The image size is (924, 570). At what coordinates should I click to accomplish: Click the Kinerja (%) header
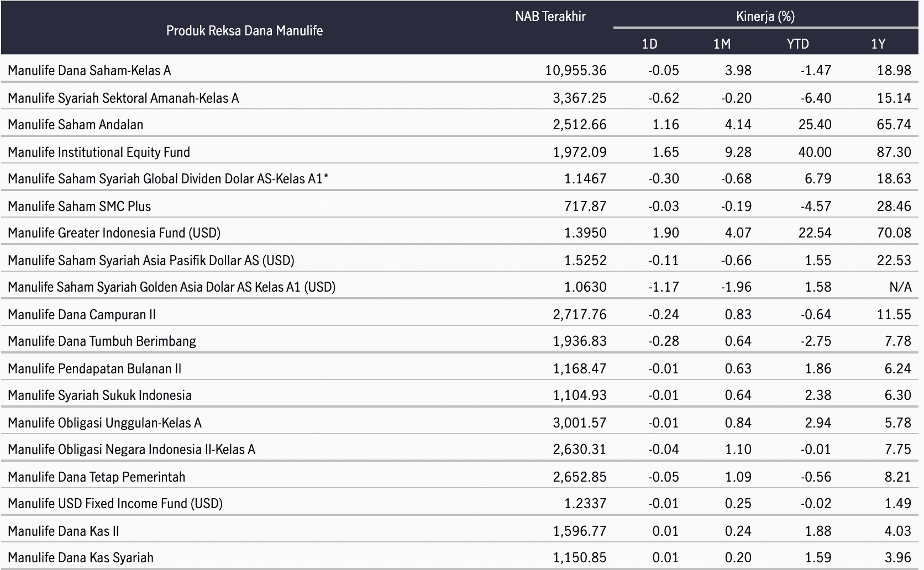point(765,17)
